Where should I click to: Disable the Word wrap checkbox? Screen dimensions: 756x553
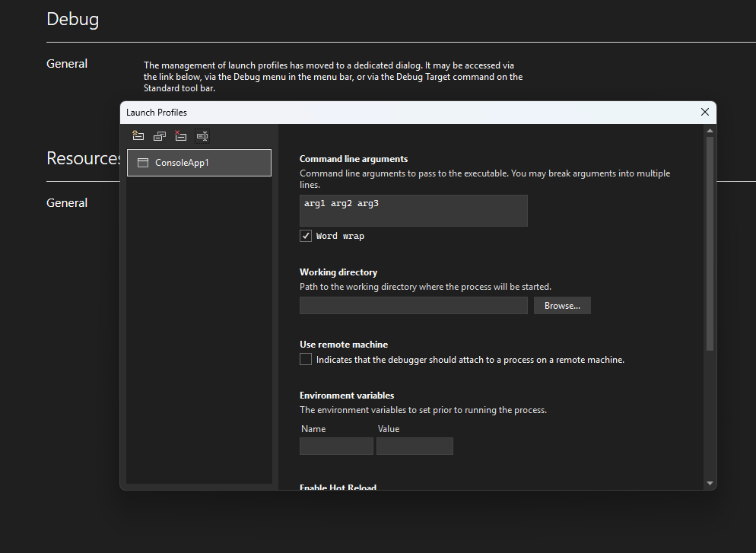click(306, 236)
